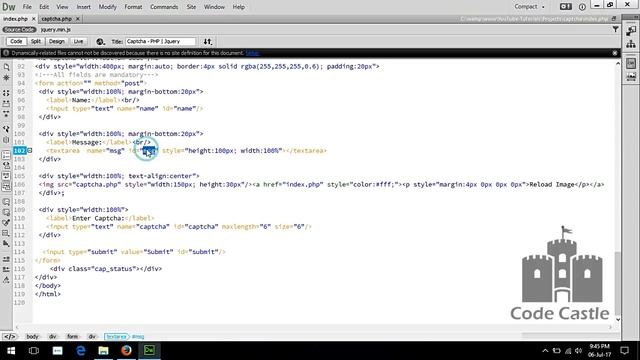The image size is (640, 360).
Task: Open the File menu
Action: (27, 7)
